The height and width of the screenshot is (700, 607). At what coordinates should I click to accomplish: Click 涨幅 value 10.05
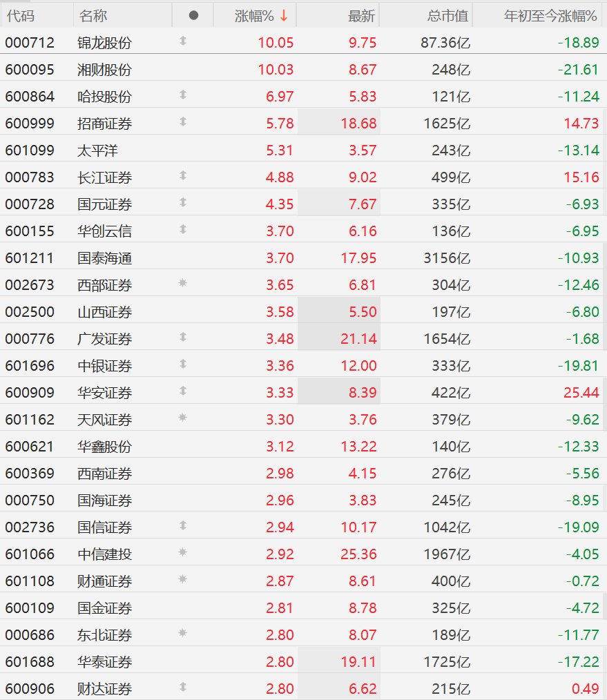276,43
